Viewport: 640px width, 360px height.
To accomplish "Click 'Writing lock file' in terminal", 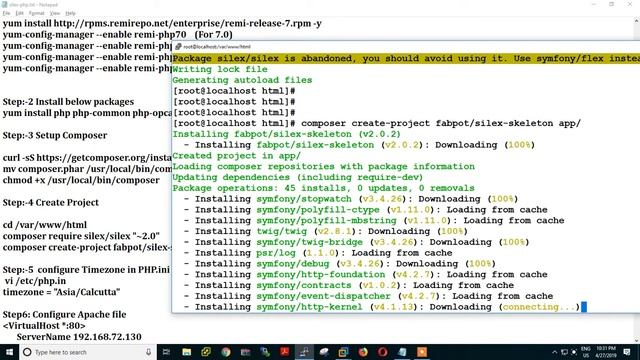I will [220, 69].
